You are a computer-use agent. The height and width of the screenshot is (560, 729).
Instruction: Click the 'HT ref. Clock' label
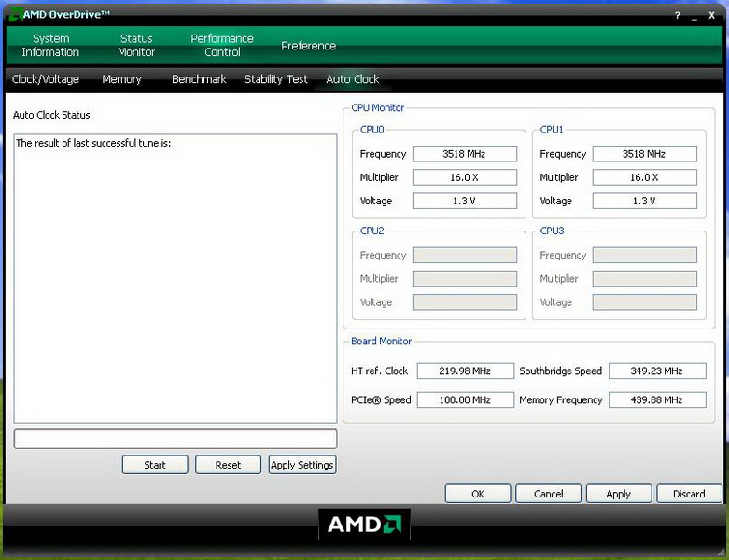tap(379, 371)
